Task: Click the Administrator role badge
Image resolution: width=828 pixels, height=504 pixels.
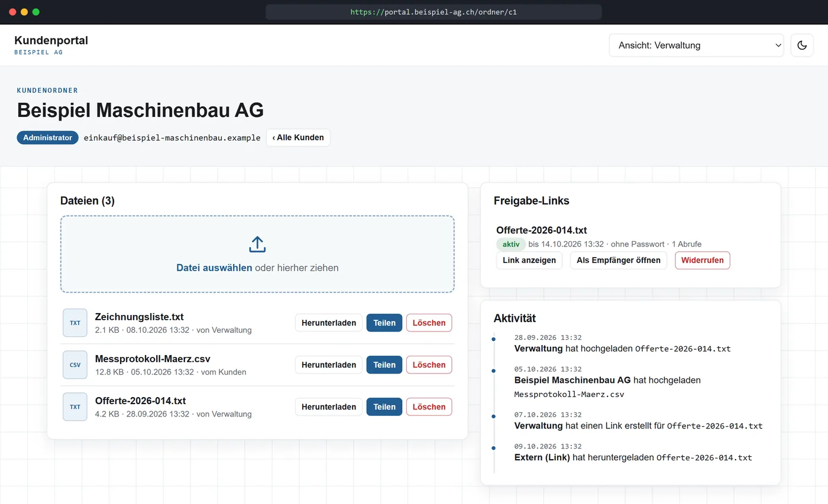Action: point(47,138)
